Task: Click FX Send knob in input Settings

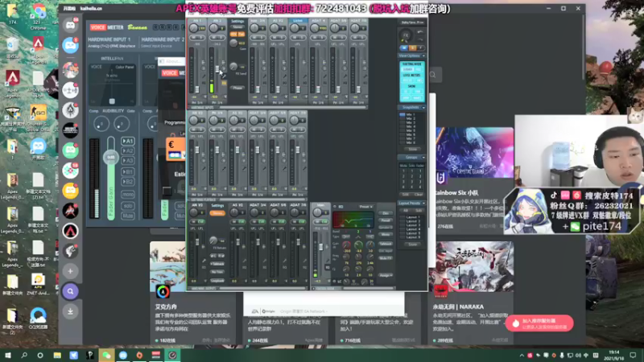Action: coord(233,66)
